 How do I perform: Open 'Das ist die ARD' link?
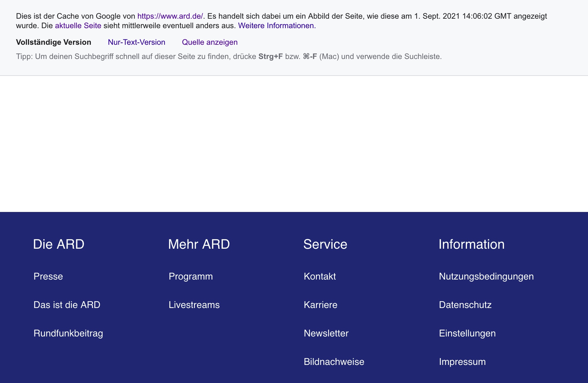(67, 305)
